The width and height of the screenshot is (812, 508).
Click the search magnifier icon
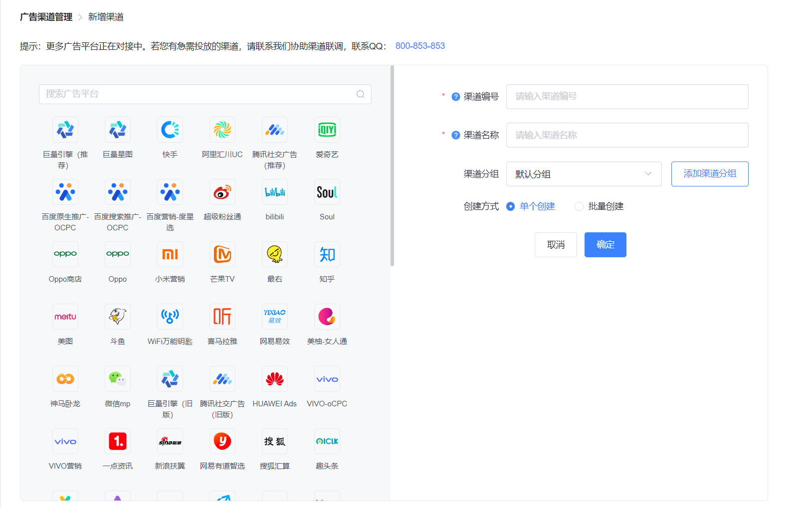[x=360, y=94]
